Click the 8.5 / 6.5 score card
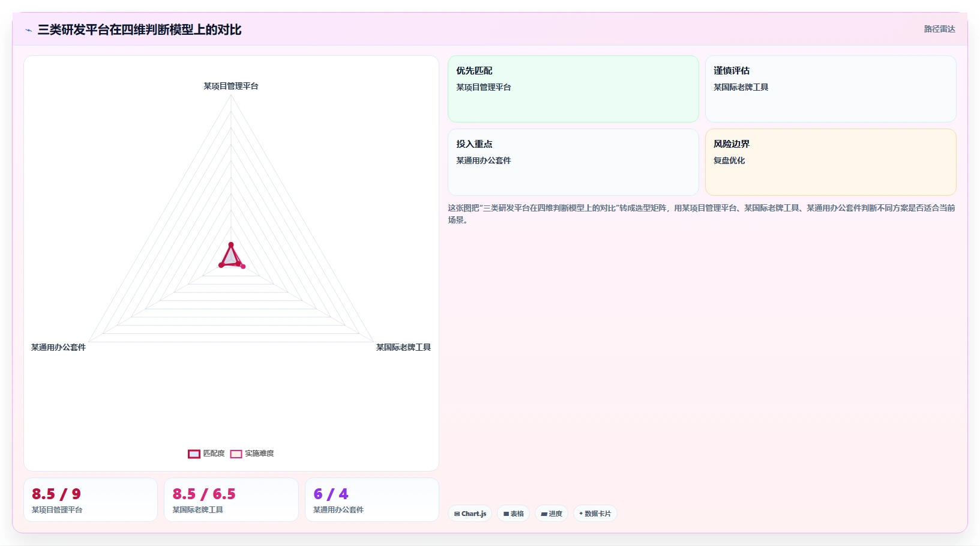This screenshot has width=980, height=546. pyautogui.click(x=231, y=500)
